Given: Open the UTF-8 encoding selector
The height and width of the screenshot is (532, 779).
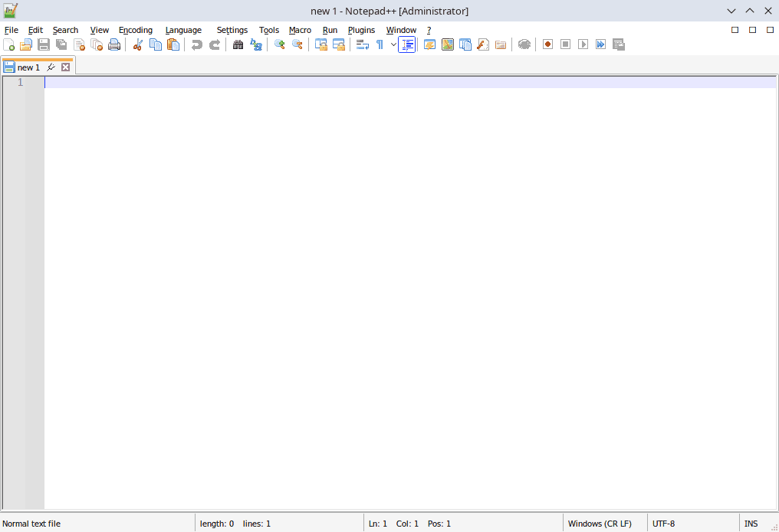Looking at the screenshot, I should (x=663, y=524).
